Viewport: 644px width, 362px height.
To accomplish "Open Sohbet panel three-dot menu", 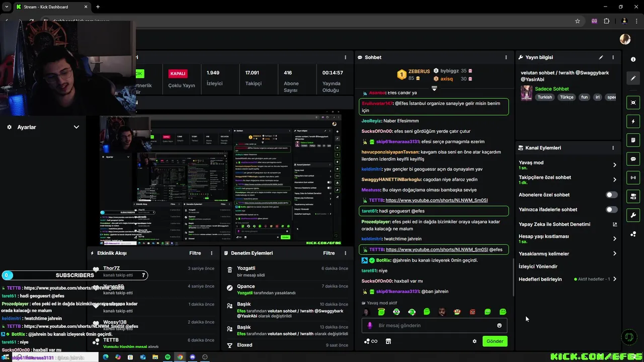I will point(506,57).
